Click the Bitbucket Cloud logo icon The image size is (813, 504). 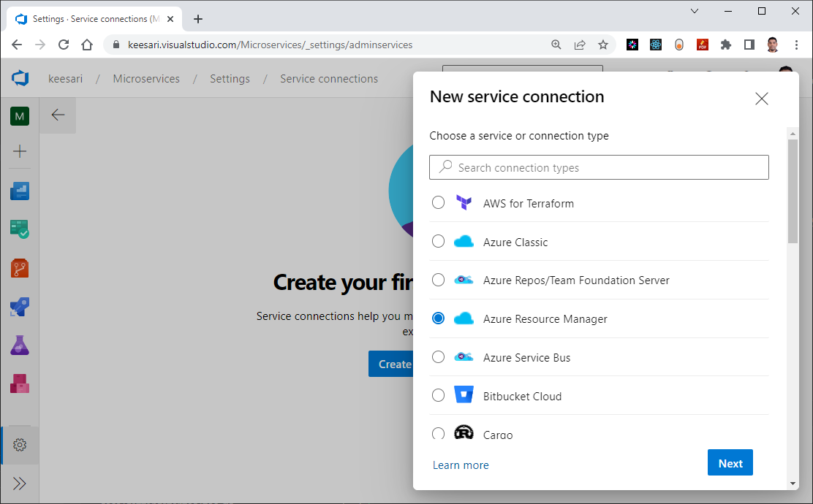(x=464, y=395)
